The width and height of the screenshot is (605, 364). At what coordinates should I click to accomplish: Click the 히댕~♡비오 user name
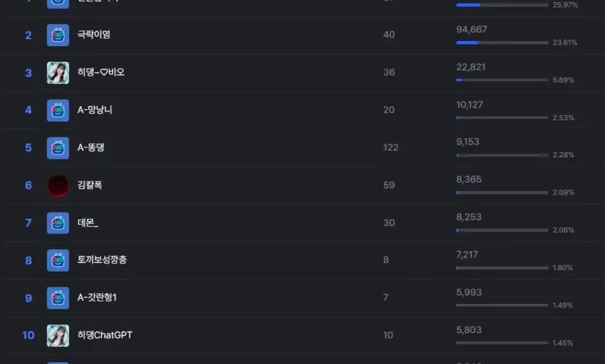101,72
